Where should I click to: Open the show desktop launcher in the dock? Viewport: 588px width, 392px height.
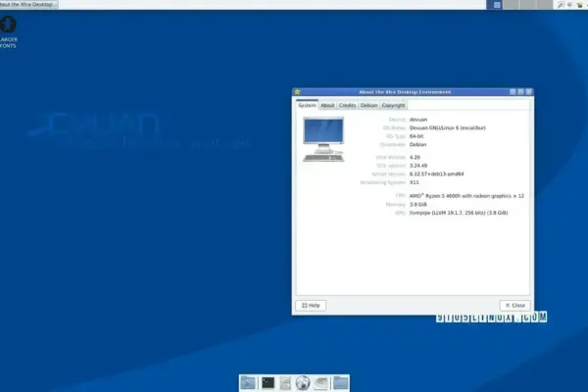(248, 383)
